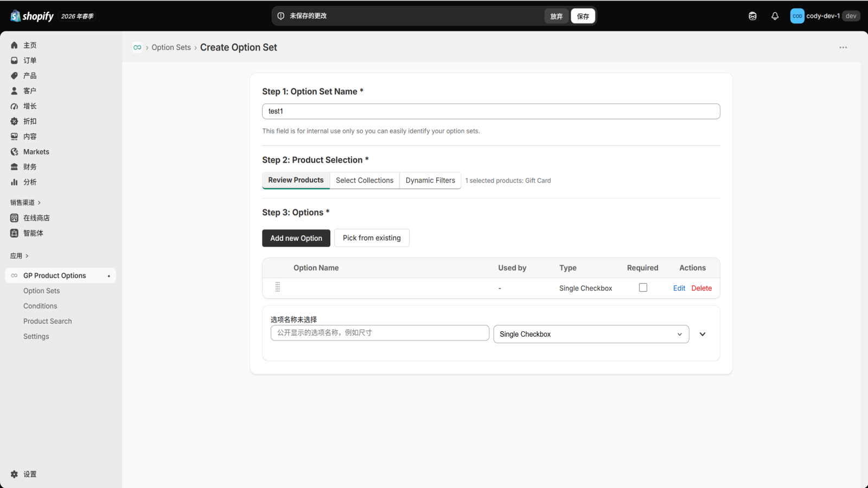Screen dimensions: 868x488
Task: Click the GP Product Options app icon
Action: tap(15, 275)
